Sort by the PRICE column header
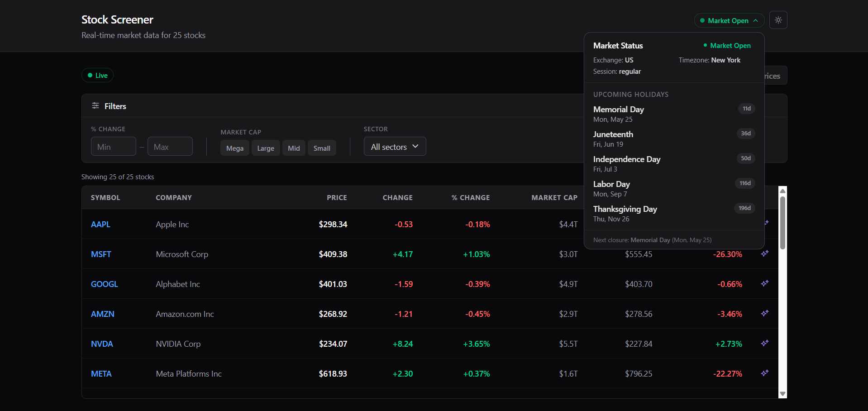Image resolution: width=868 pixels, height=411 pixels. coord(337,197)
